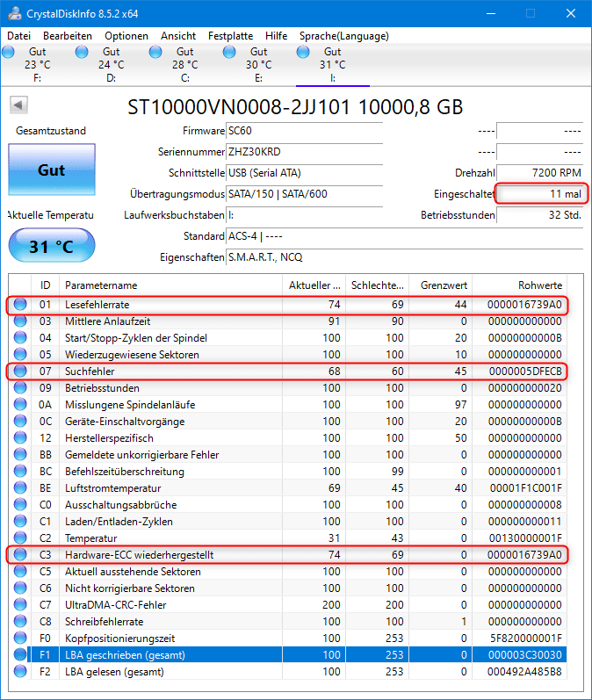Click raw value 0000005DFECB in Suchfehler row

pos(525,371)
